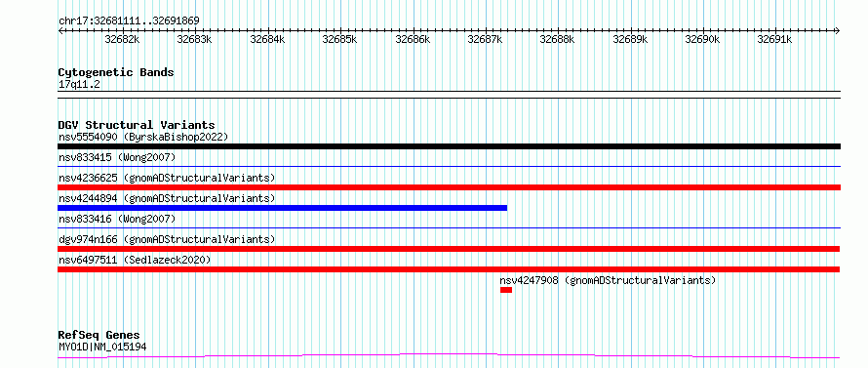Click the thin blue line under nsv833416

(449, 227)
